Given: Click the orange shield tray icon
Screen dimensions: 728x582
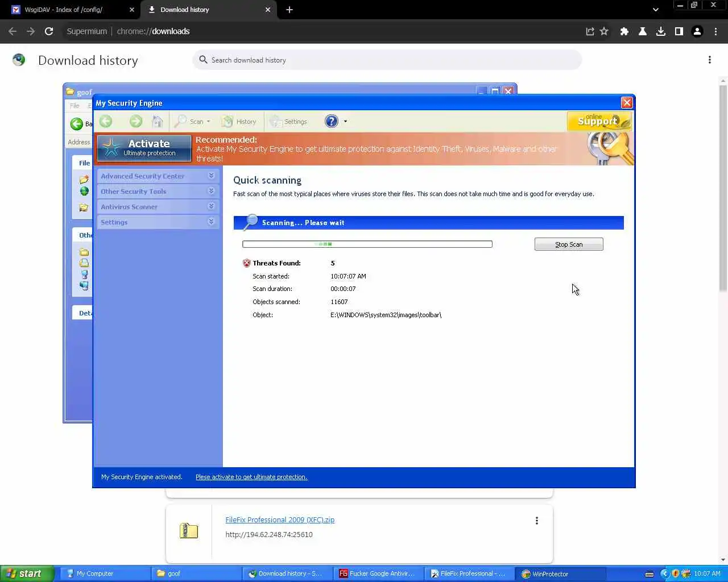Looking at the screenshot, I should [675, 573].
